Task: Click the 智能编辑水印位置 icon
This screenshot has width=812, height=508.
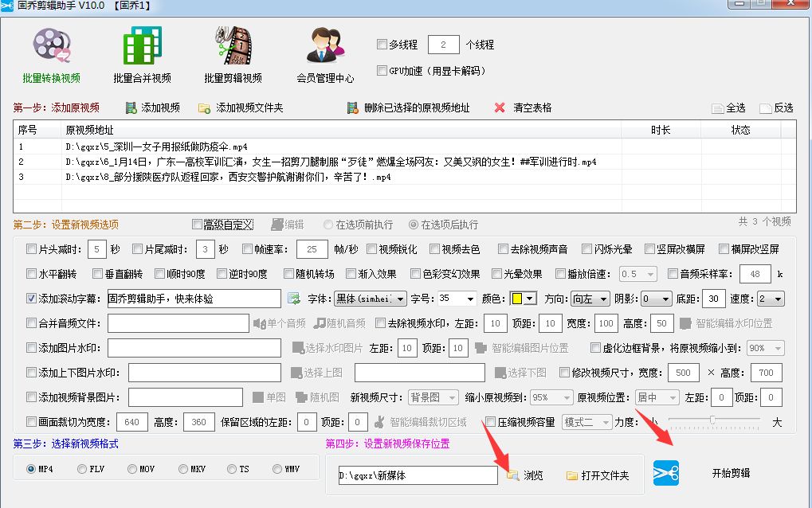Action: click(x=685, y=323)
